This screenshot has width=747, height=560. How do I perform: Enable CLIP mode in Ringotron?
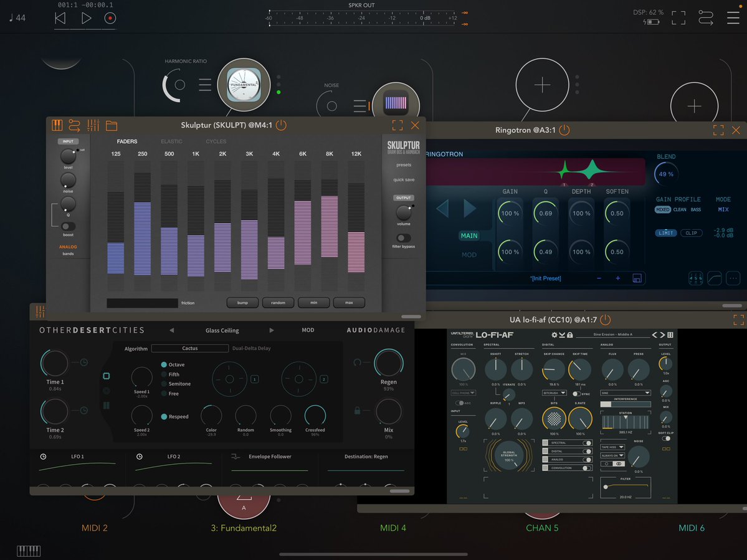(692, 233)
